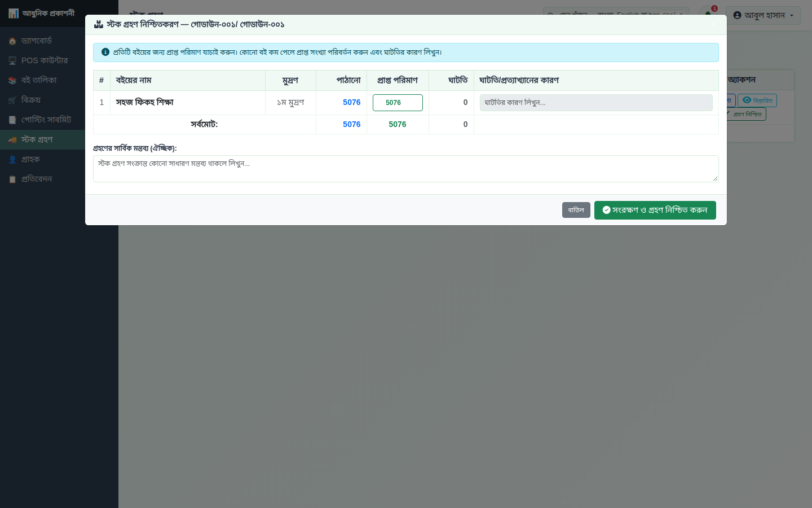Click the boxes icon in the modal title
The width and height of the screenshot is (812, 508).
pyautogui.click(x=99, y=24)
